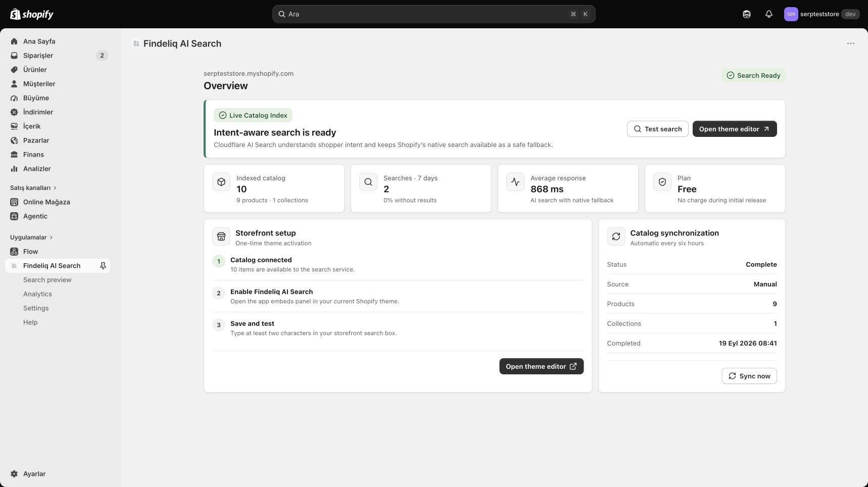Open the three-dots more actions menu
The image size is (868, 487).
(x=851, y=43)
